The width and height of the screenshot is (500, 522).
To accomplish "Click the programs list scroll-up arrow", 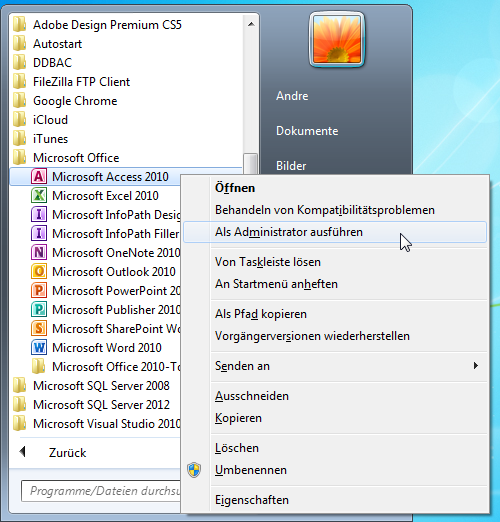I will (251, 24).
